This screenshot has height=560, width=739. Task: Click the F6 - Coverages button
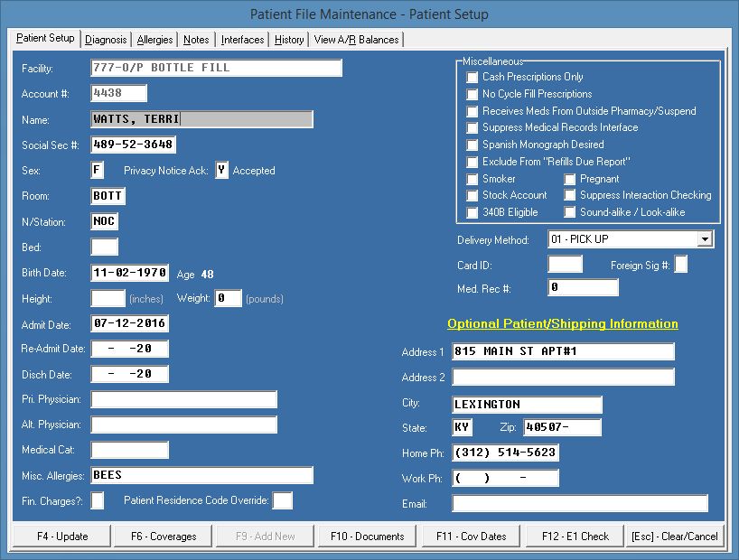[x=164, y=537]
